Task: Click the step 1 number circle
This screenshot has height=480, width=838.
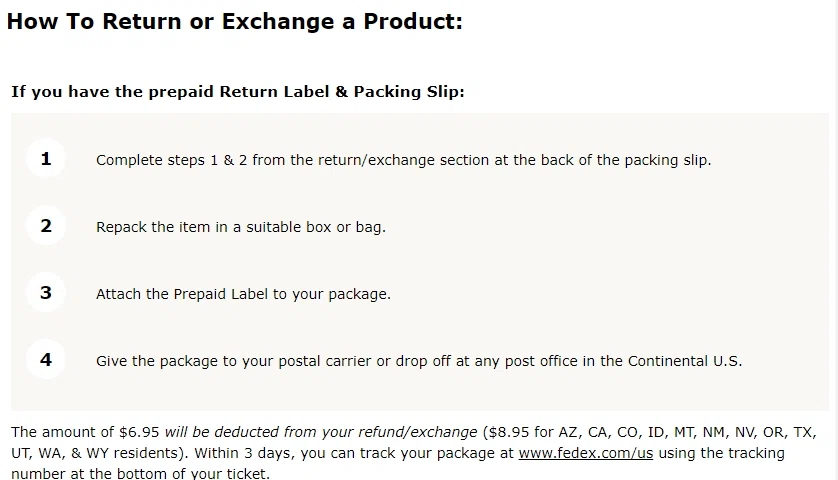Action: click(x=46, y=159)
